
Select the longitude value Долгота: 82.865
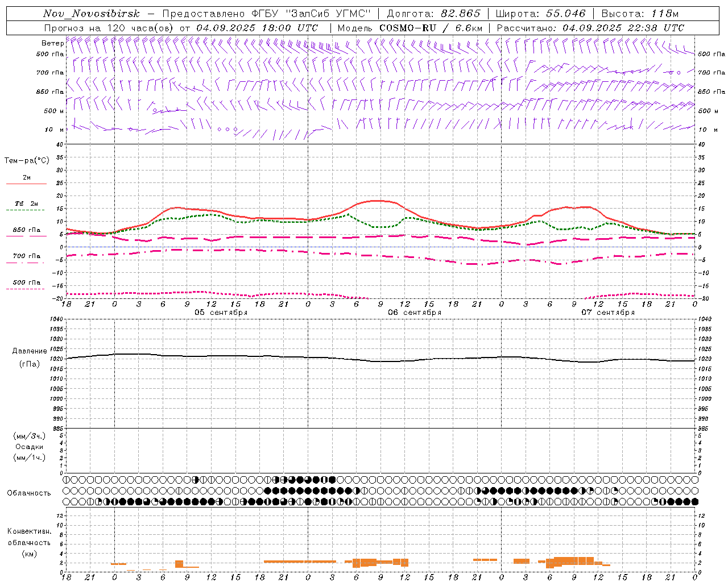coord(433,14)
